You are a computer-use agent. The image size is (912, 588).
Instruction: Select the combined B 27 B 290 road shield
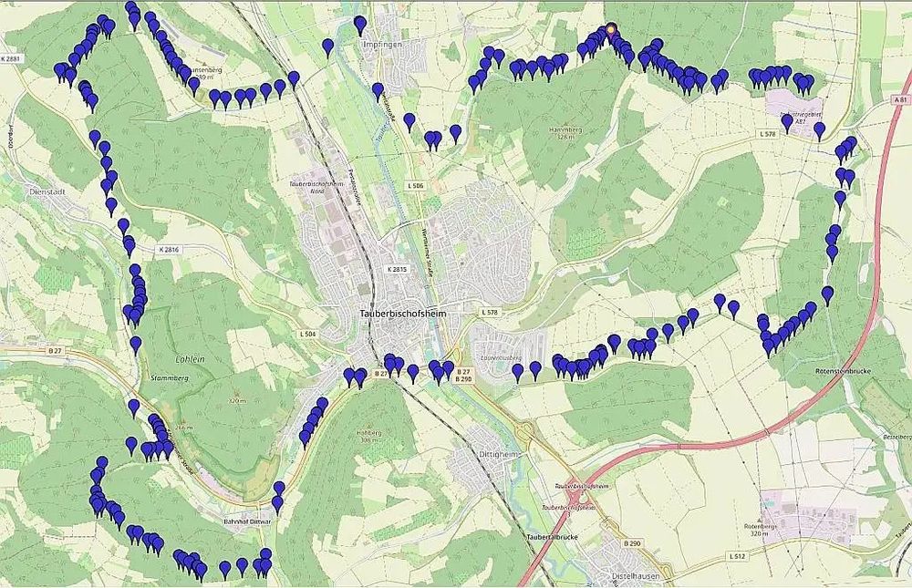coord(463,375)
